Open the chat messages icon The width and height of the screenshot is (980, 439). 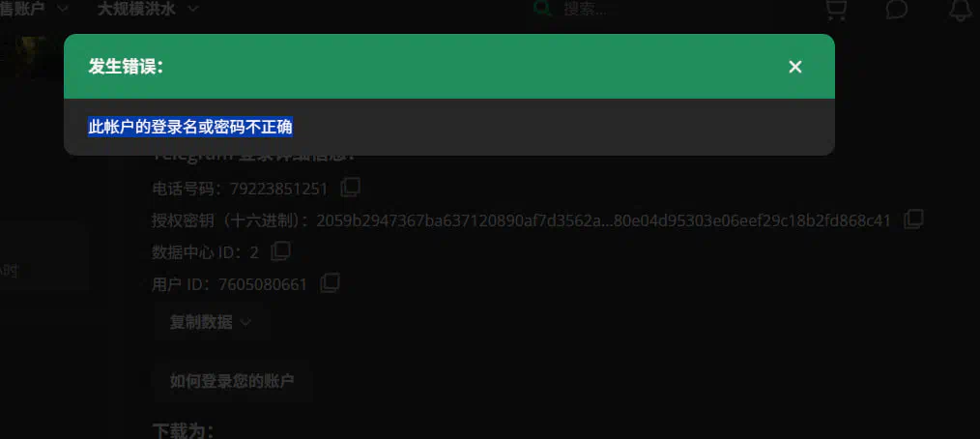(896, 10)
